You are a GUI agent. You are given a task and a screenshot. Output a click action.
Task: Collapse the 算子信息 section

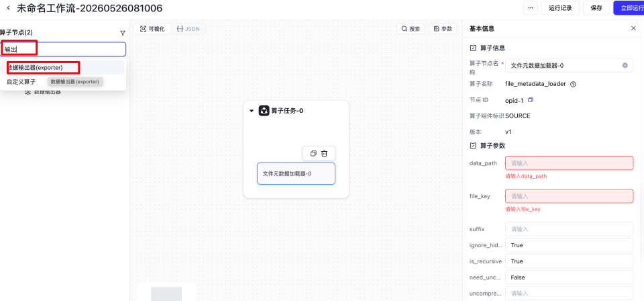tap(473, 48)
